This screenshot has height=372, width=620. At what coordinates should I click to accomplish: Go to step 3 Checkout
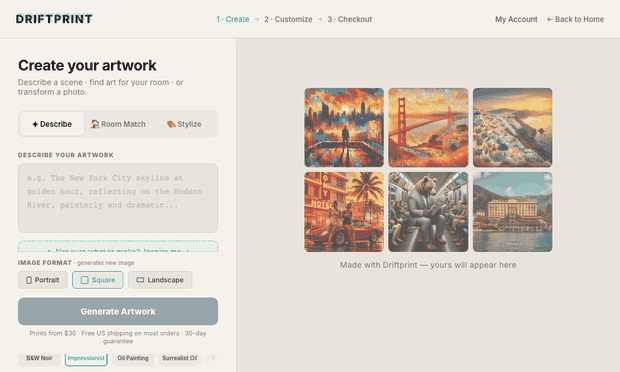350,19
